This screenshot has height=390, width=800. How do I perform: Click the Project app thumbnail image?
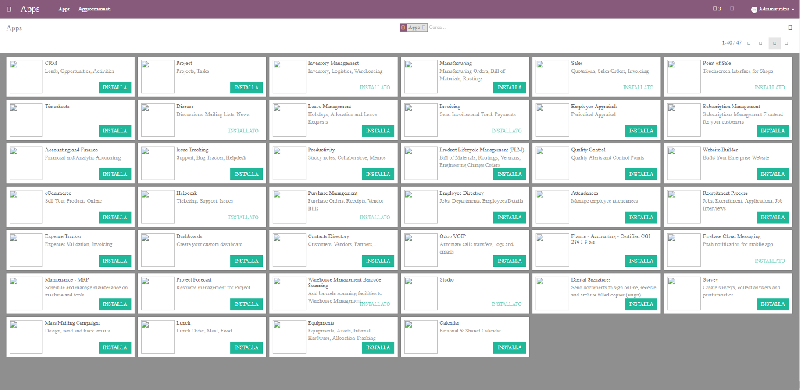[x=157, y=77]
